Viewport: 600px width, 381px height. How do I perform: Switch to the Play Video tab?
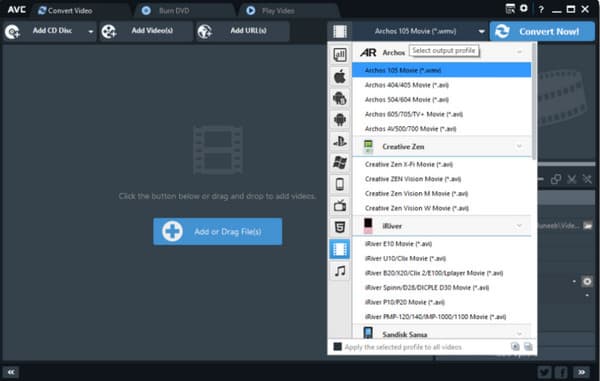pyautogui.click(x=278, y=11)
